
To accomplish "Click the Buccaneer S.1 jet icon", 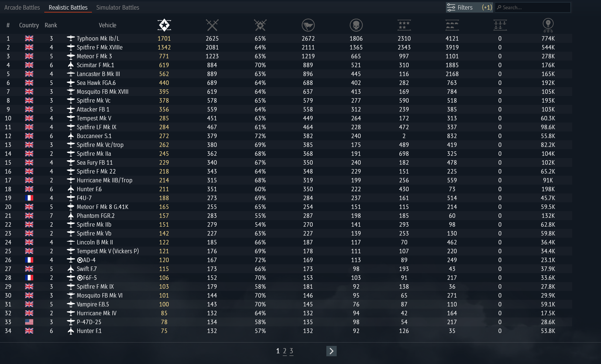I will 71,136.
